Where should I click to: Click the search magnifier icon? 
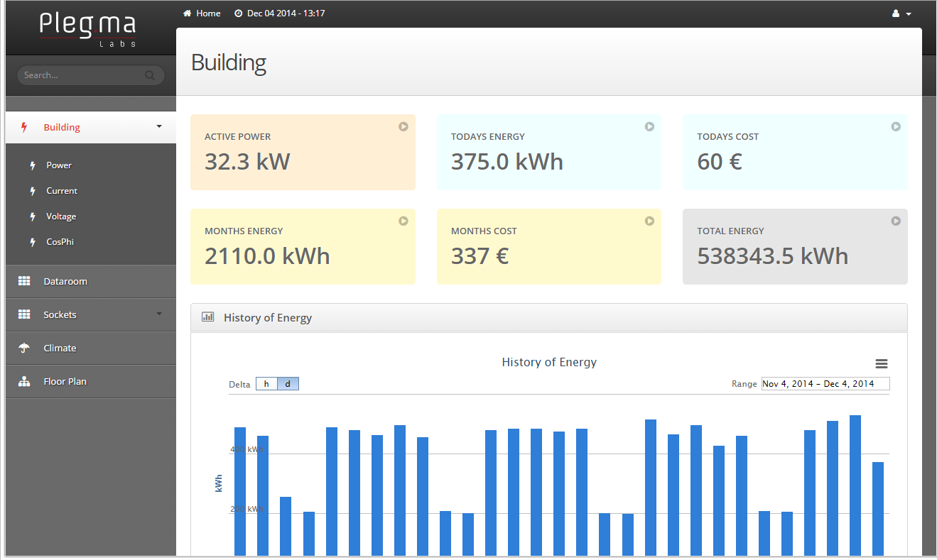pyautogui.click(x=150, y=75)
